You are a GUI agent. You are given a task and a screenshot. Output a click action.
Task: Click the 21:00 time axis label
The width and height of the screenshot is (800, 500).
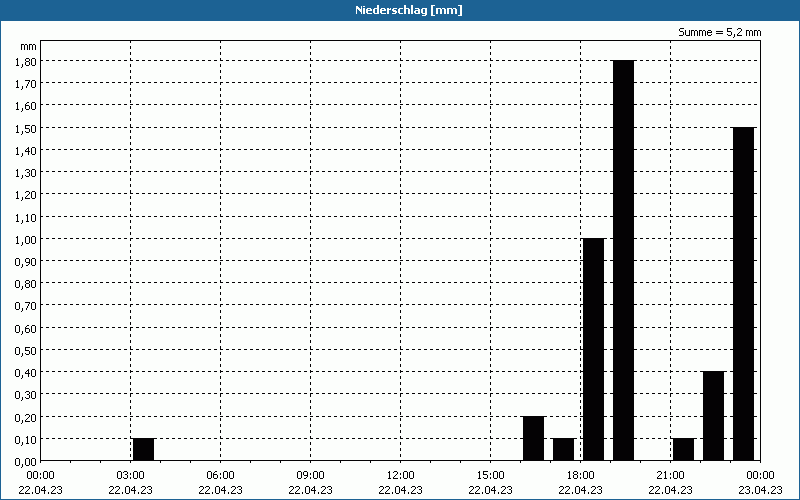pyautogui.click(x=670, y=476)
